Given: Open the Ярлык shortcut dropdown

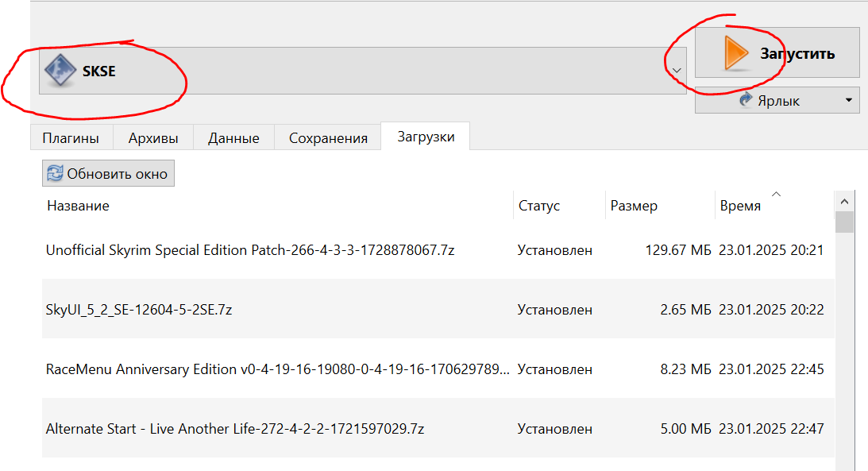Looking at the screenshot, I should [x=847, y=101].
